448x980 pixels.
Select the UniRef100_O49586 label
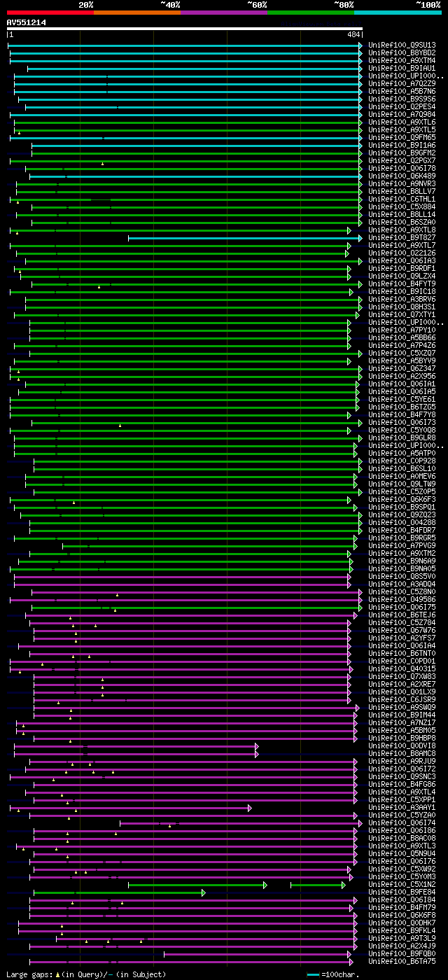click(x=402, y=599)
